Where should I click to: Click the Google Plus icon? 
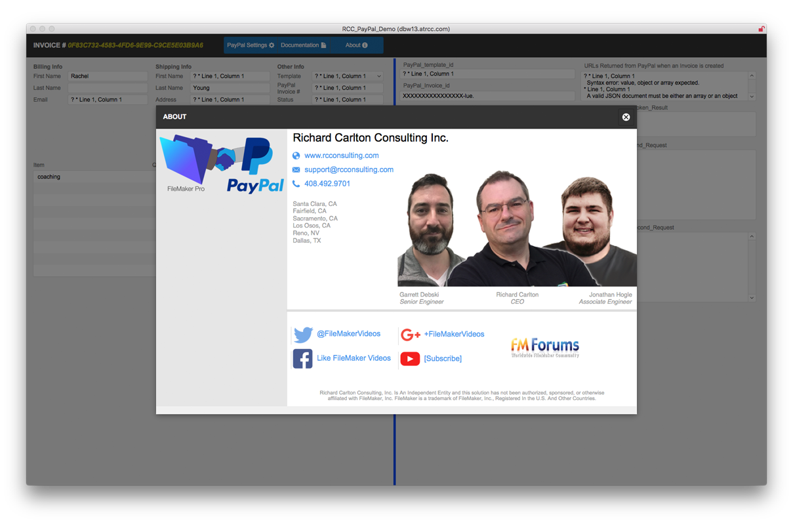click(x=411, y=335)
